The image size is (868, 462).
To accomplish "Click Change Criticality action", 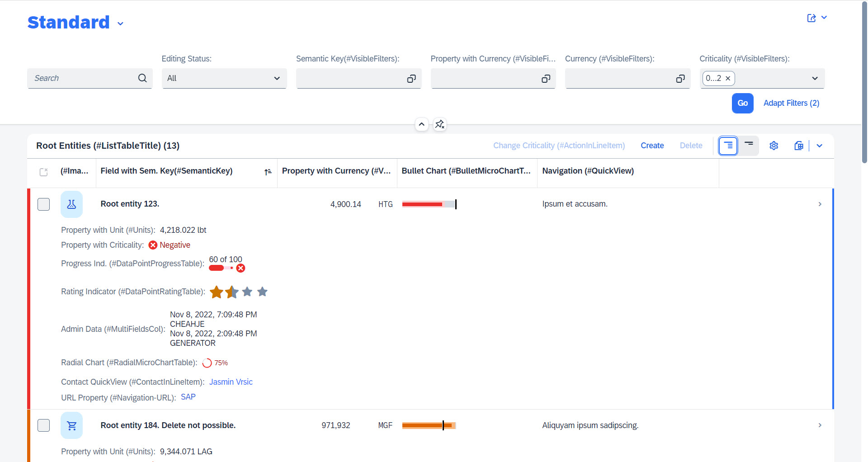I will point(559,146).
